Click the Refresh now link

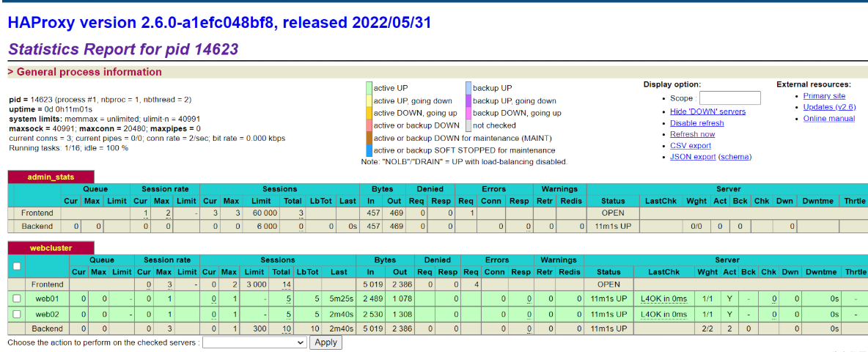pyautogui.click(x=693, y=134)
